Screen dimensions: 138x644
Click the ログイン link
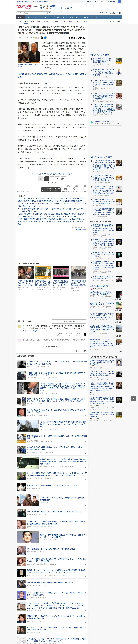pos(42,8)
